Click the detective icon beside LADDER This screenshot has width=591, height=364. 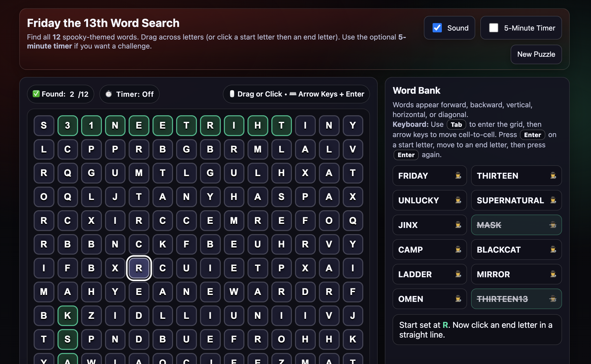(x=458, y=274)
